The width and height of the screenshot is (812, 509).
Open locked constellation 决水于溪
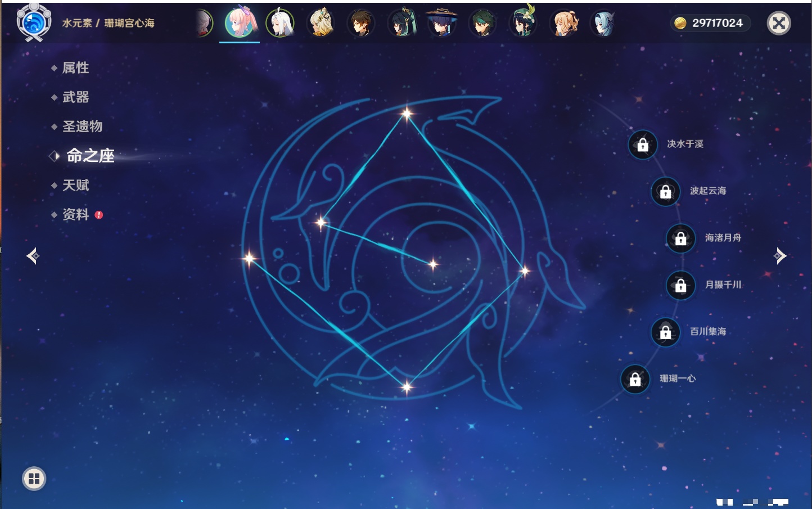pos(643,145)
